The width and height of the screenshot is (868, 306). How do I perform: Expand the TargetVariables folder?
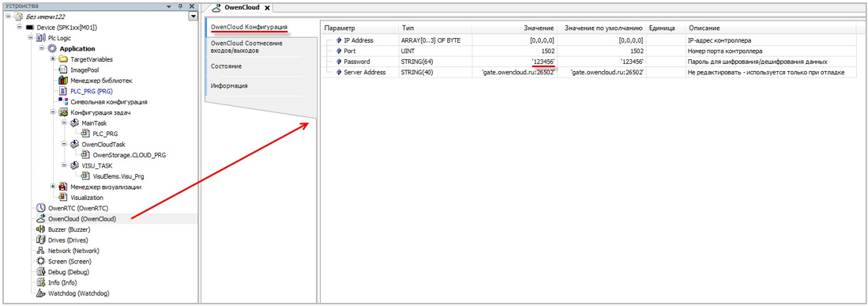click(x=53, y=59)
